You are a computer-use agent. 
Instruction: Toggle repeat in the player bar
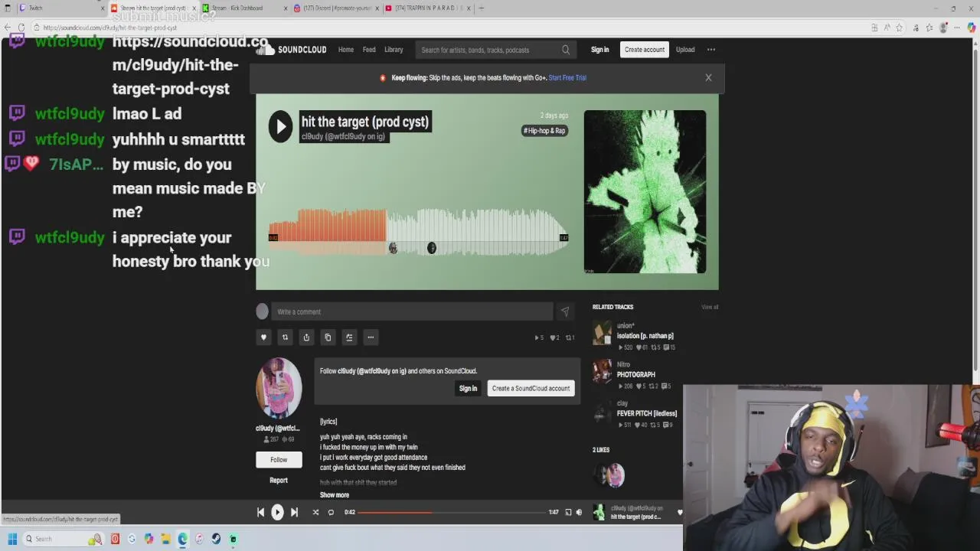tap(331, 512)
